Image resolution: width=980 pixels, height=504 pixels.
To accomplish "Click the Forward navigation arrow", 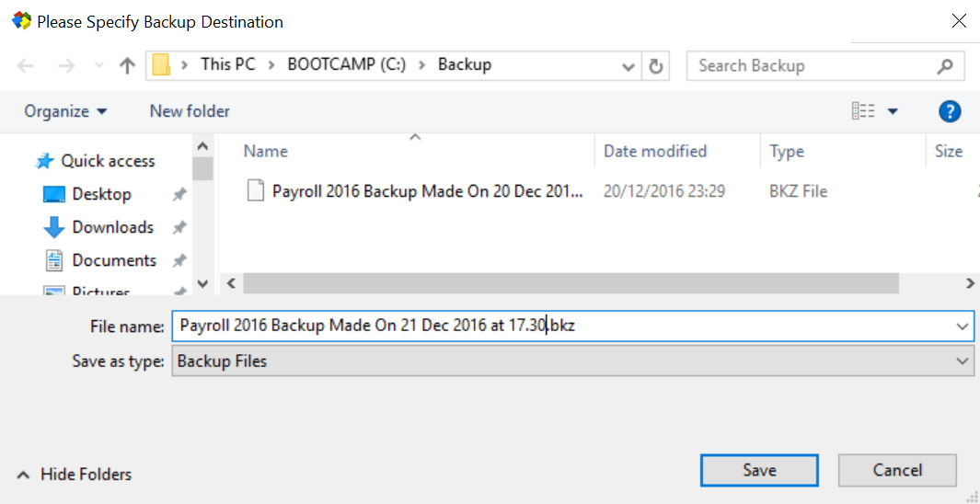I will pyautogui.click(x=66, y=65).
